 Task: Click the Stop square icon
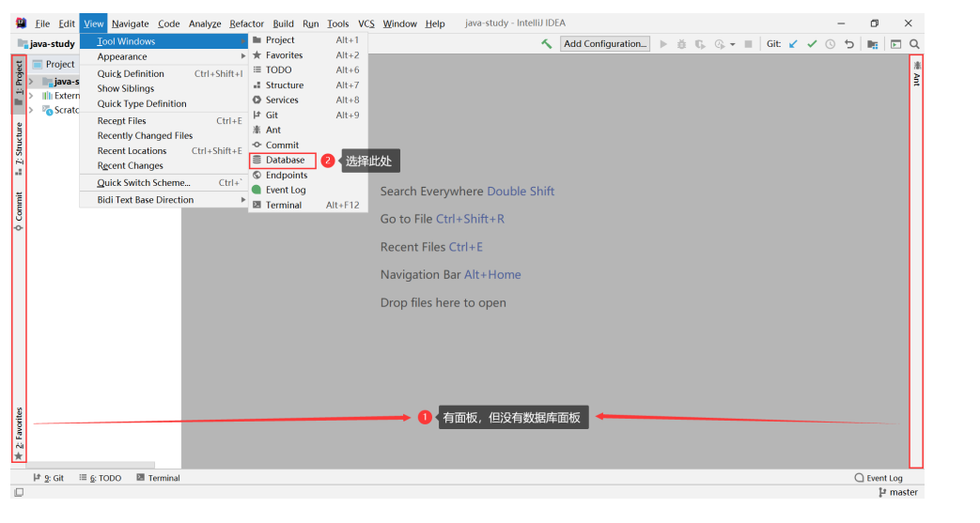pyautogui.click(x=748, y=44)
